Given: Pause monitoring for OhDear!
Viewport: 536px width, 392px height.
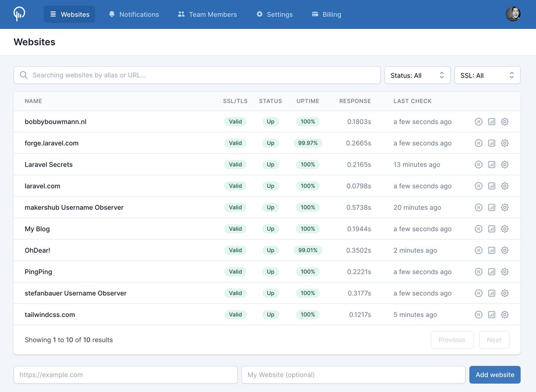Looking at the screenshot, I should [x=478, y=250].
